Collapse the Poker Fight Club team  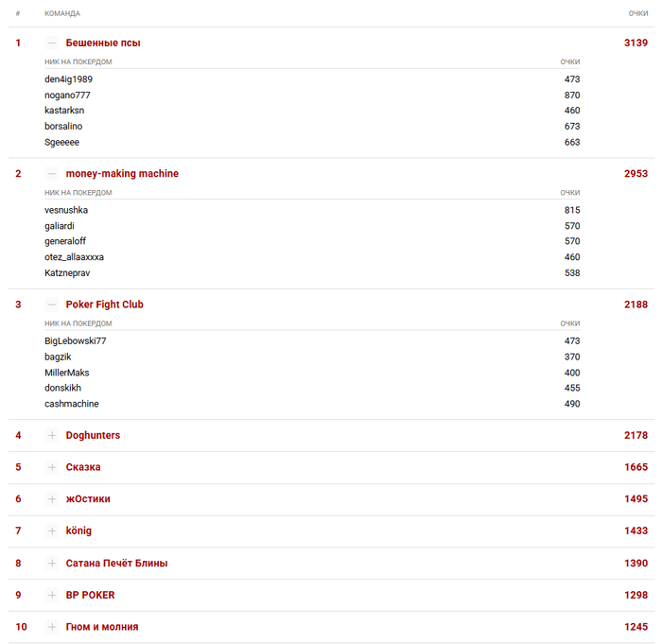point(52,305)
